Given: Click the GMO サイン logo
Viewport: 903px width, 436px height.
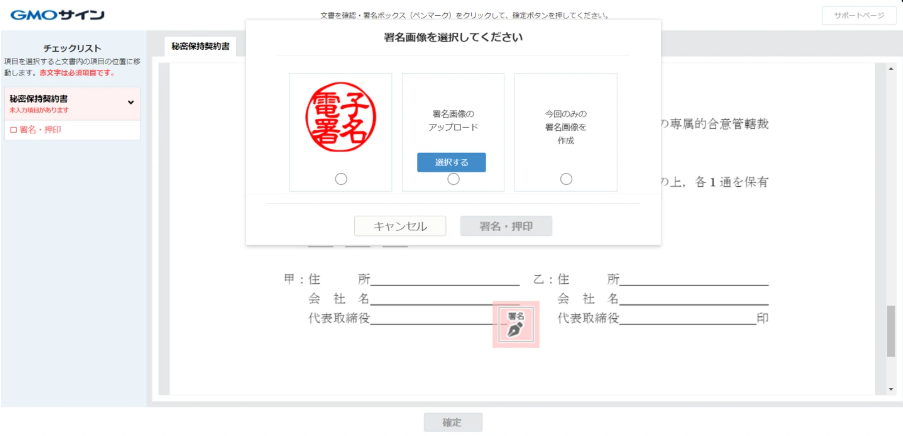Looking at the screenshot, I should click(x=58, y=15).
